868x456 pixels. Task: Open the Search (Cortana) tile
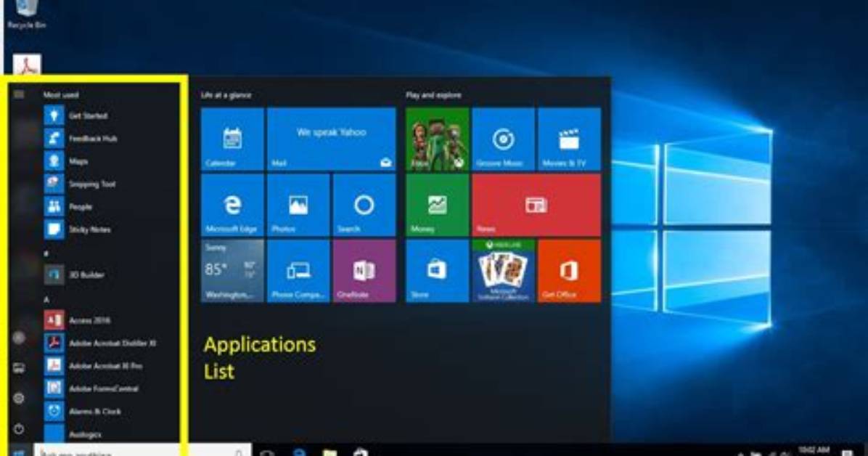pos(364,205)
